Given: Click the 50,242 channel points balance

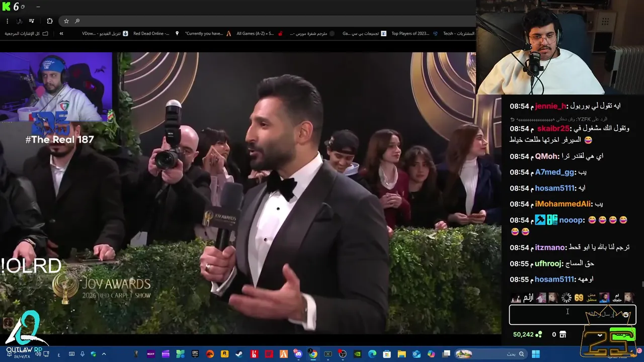Looking at the screenshot, I should click(x=527, y=334).
